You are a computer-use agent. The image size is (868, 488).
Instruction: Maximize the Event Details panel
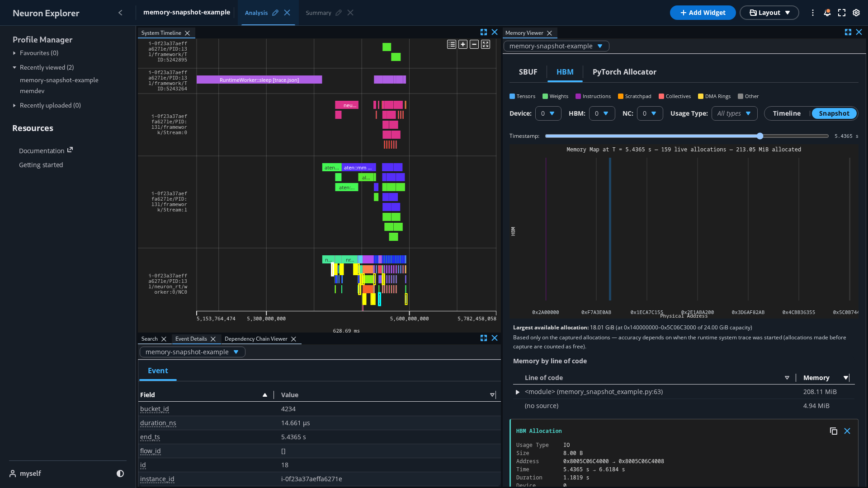(484, 338)
